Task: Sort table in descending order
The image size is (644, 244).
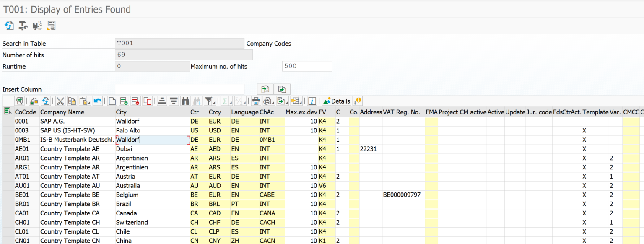Action: 174,101
